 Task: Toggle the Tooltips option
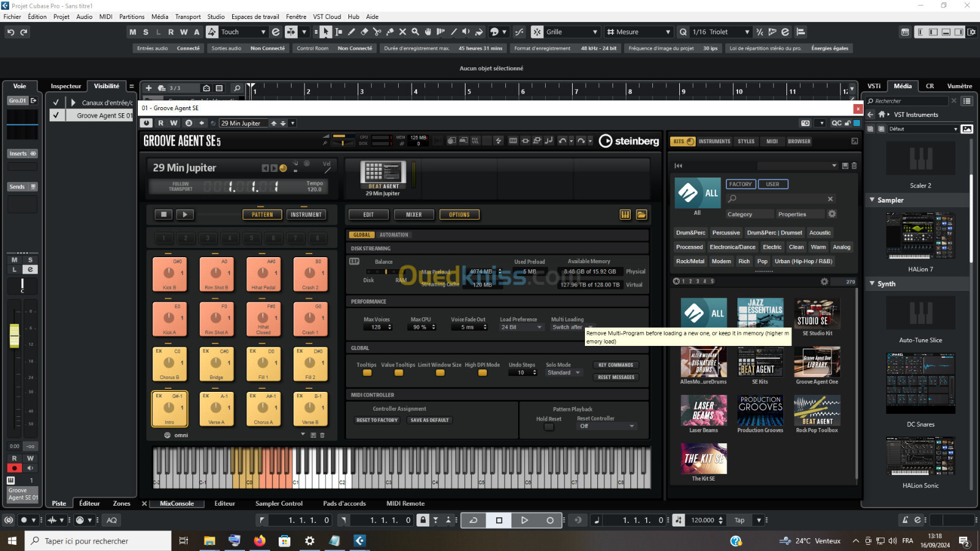coord(367,373)
